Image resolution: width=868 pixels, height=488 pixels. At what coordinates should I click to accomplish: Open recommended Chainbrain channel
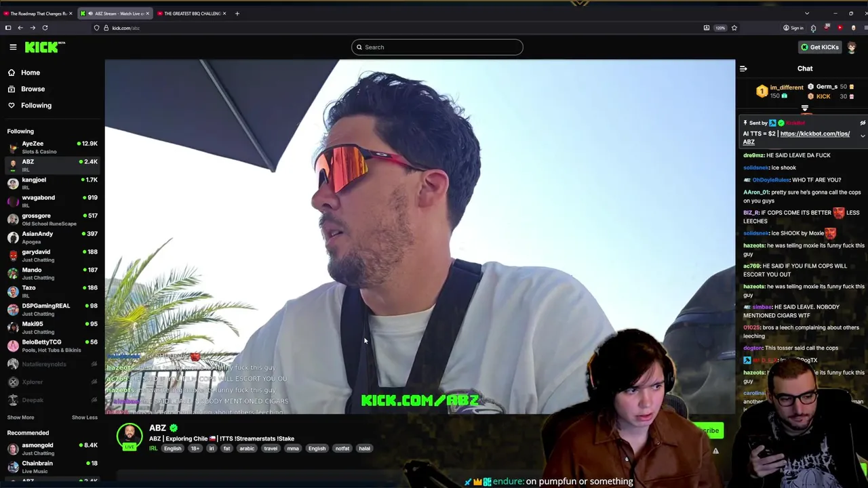(x=52, y=466)
